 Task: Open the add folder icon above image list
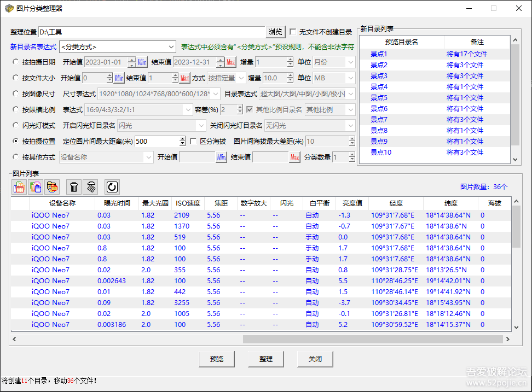pyautogui.click(x=51, y=186)
